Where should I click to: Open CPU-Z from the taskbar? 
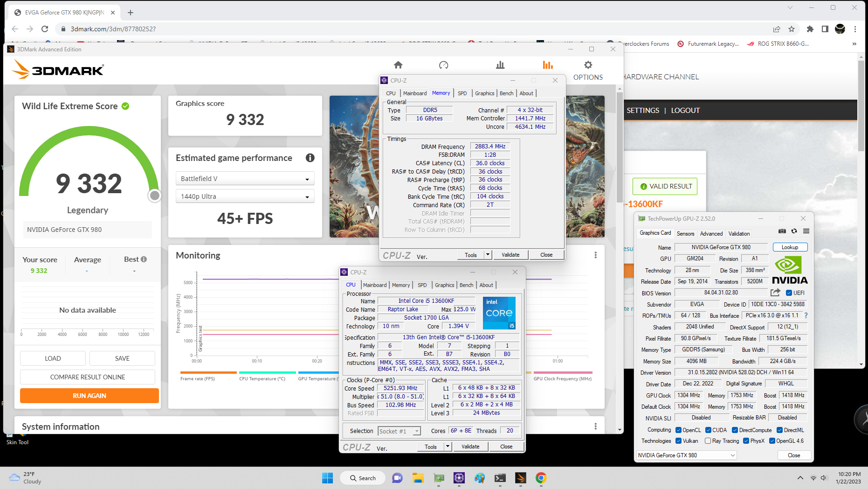[x=459, y=478]
